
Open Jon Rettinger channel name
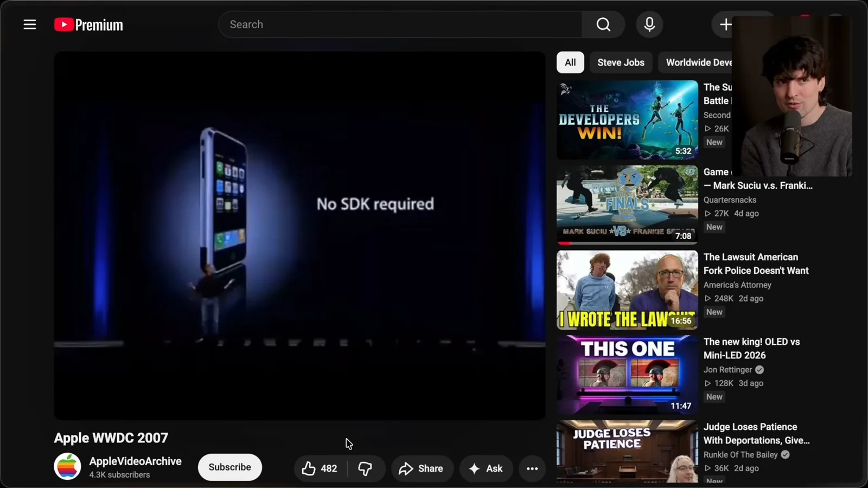727,370
